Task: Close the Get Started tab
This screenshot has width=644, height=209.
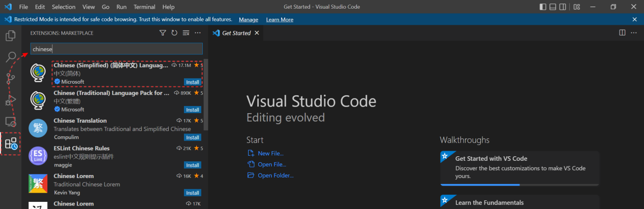Action: (x=257, y=33)
